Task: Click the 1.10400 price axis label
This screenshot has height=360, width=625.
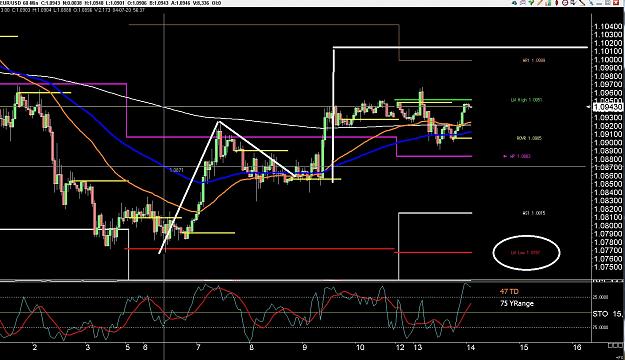Action: coord(608,26)
